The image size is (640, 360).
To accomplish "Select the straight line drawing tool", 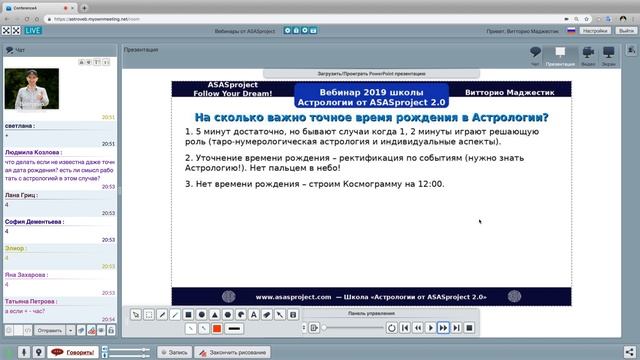I will 175,315.
